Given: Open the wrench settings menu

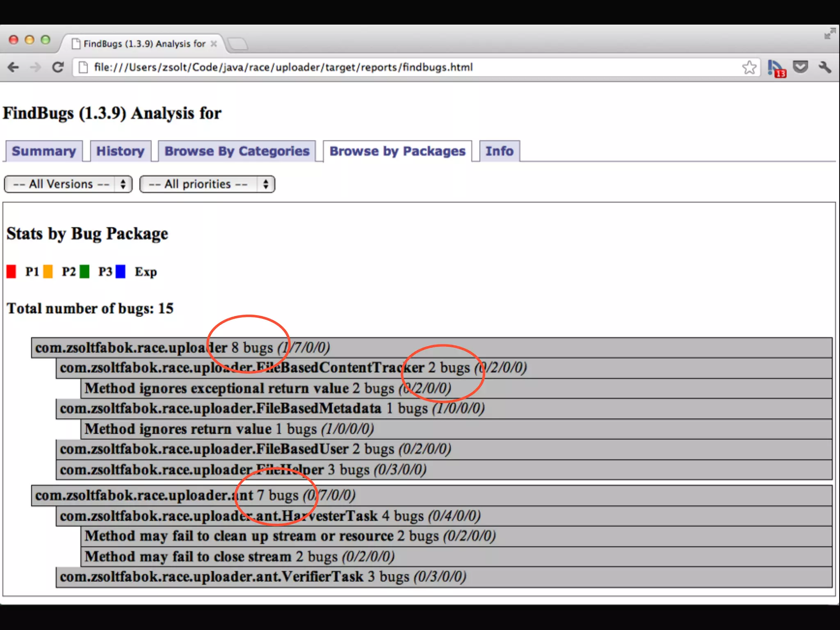Looking at the screenshot, I should pyautogui.click(x=825, y=67).
